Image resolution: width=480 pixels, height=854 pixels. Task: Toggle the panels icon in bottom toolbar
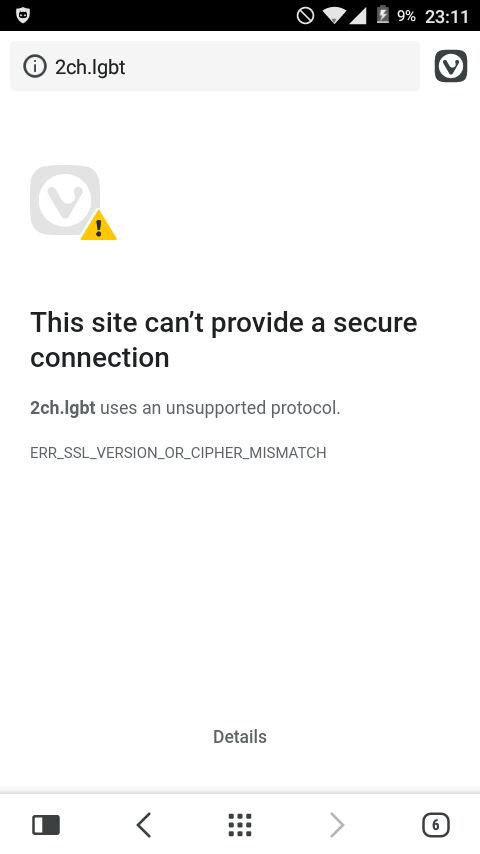tap(46, 825)
